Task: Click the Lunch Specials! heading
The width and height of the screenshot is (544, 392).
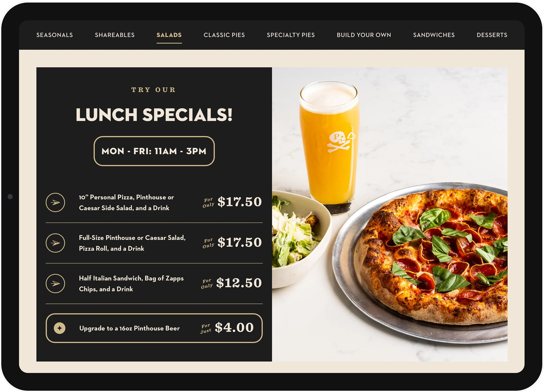Action: pyautogui.click(x=154, y=115)
